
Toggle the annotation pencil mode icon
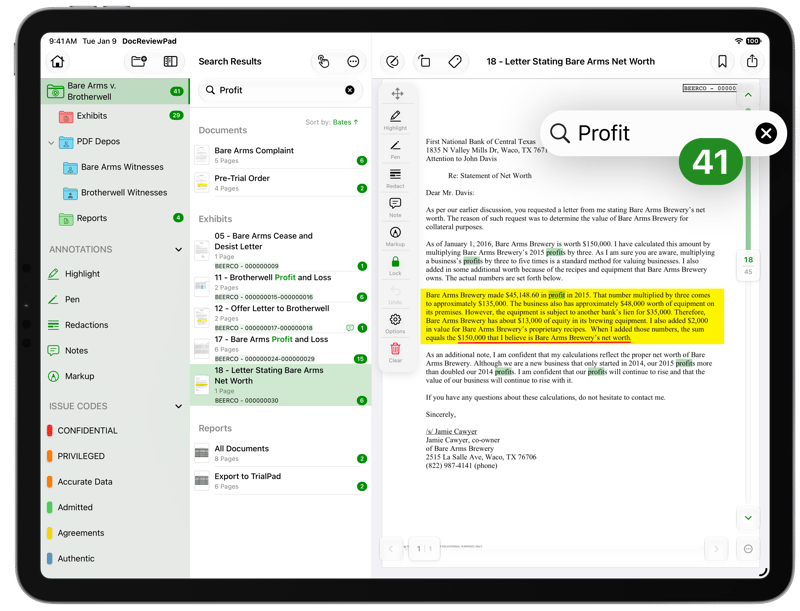tap(392, 62)
